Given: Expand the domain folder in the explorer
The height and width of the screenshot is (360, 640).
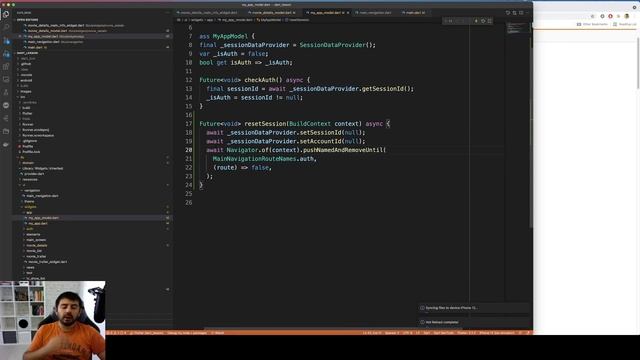Looking at the screenshot, I should point(27,163).
